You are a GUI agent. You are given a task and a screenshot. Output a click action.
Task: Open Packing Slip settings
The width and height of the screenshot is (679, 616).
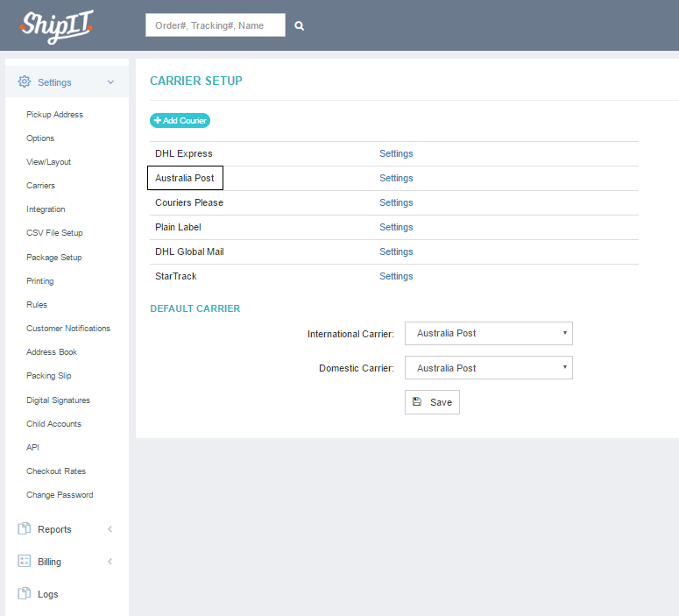point(49,376)
